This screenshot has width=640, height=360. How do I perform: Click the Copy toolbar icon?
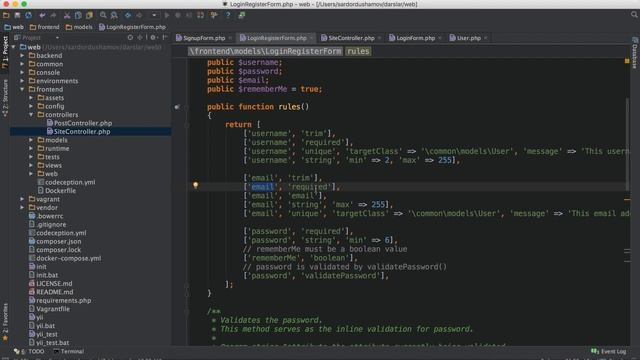[78, 16]
